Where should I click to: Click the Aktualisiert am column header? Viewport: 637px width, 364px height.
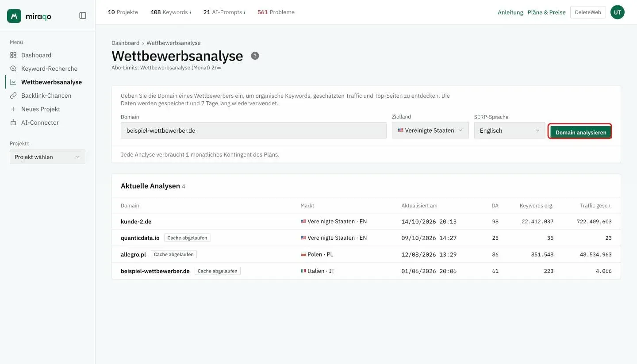[419, 206]
